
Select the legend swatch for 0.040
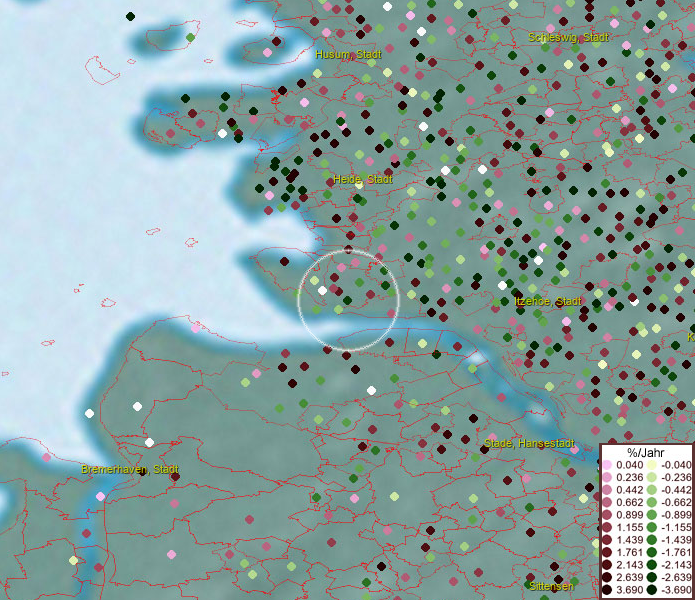point(607,465)
